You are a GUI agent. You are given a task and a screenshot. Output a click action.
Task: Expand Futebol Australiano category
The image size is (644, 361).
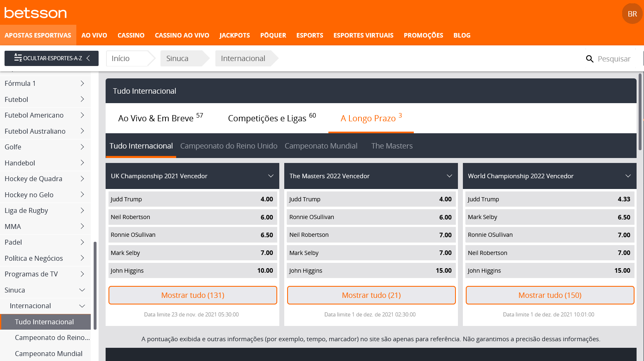pyautogui.click(x=45, y=131)
